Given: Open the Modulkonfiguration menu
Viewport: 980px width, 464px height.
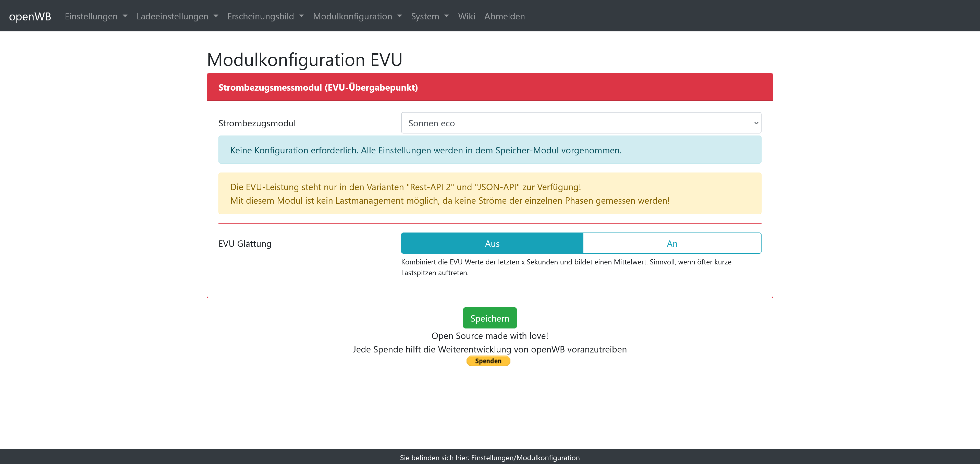Looking at the screenshot, I should pyautogui.click(x=352, y=16).
